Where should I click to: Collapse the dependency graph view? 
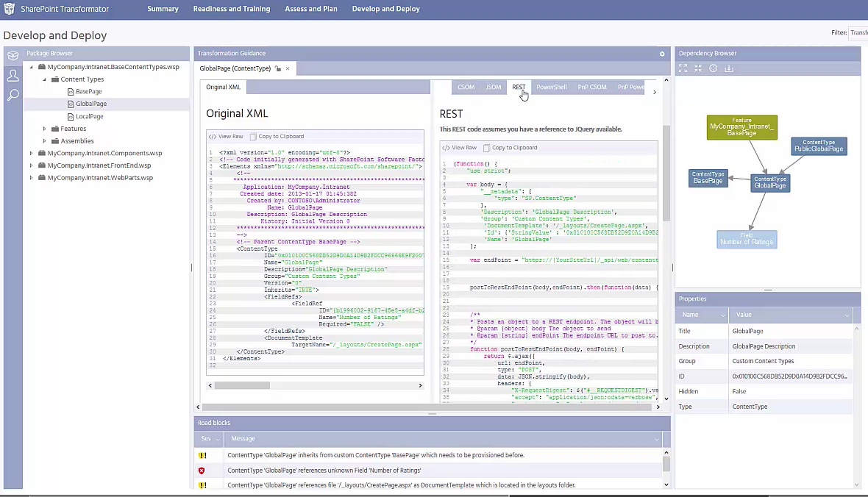(697, 68)
